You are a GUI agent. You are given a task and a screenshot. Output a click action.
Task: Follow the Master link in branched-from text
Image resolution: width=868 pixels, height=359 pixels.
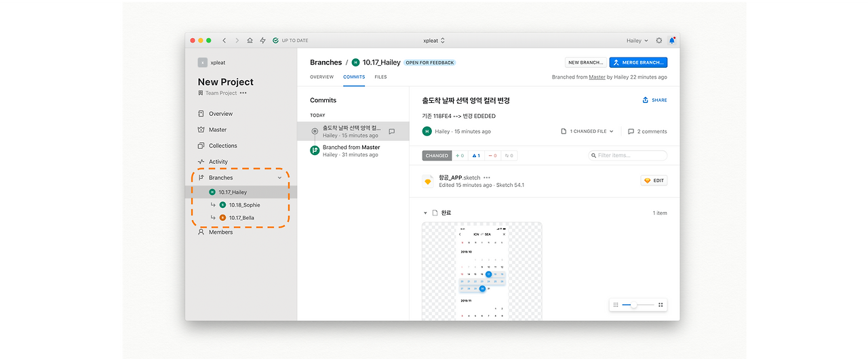(x=597, y=77)
